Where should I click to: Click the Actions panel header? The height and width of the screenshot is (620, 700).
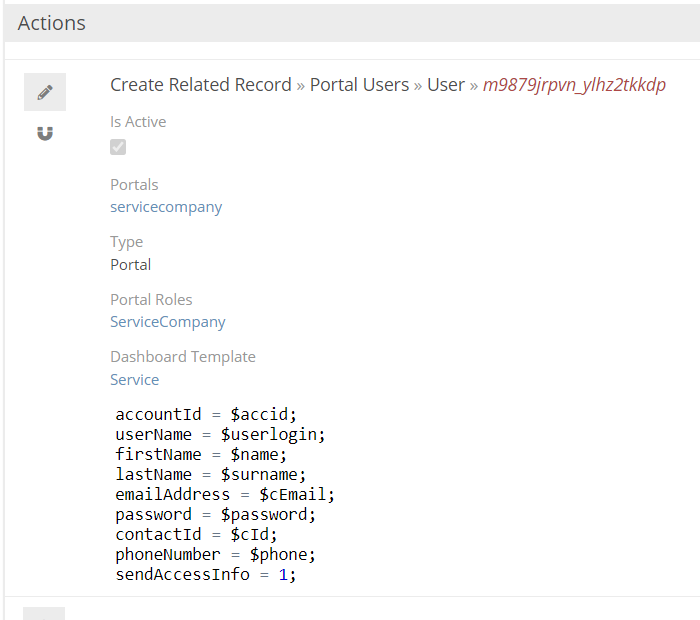[52, 23]
